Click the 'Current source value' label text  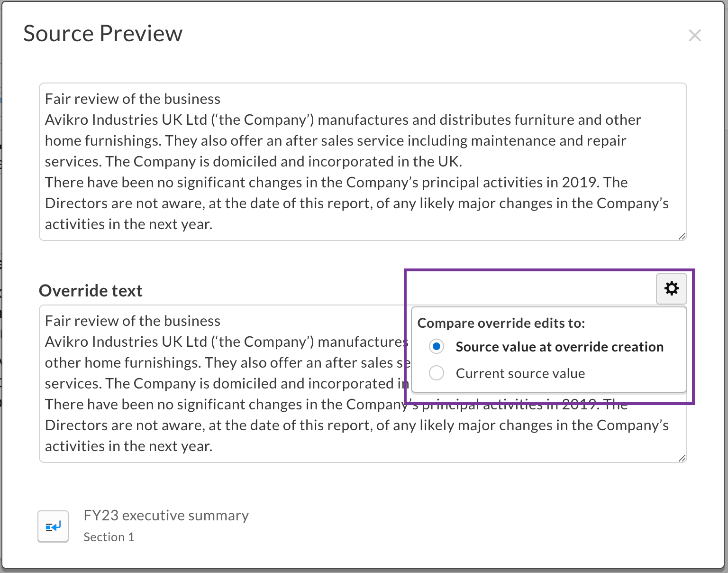tap(520, 373)
